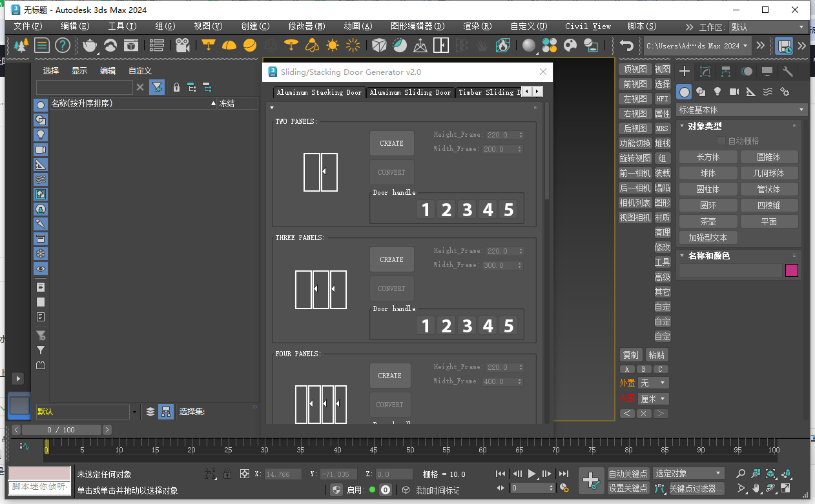Toggle display geometry filter in explorer sidebar
This screenshot has height=504, width=815.
pyautogui.click(x=41, y=105)
